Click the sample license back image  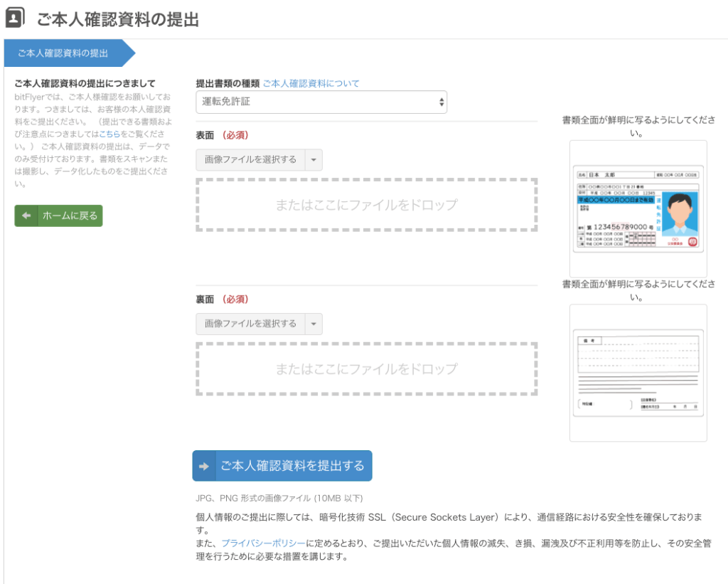[x=638, y=373]
